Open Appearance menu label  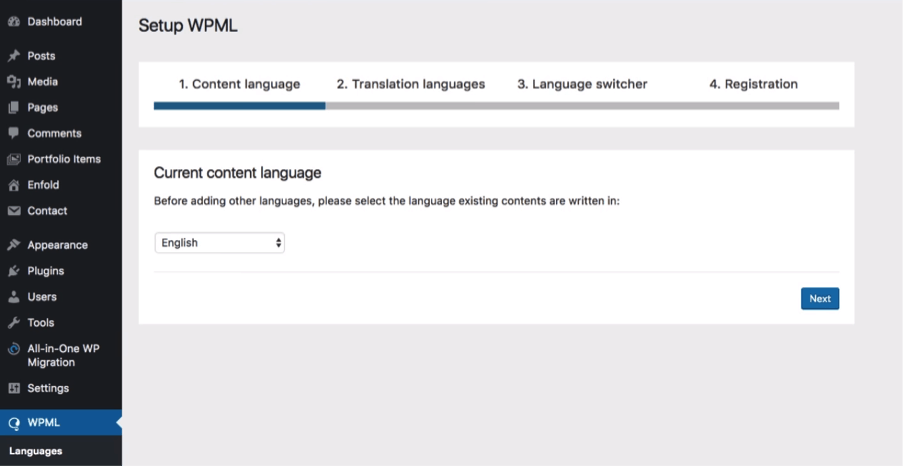[x=58, y=245]
